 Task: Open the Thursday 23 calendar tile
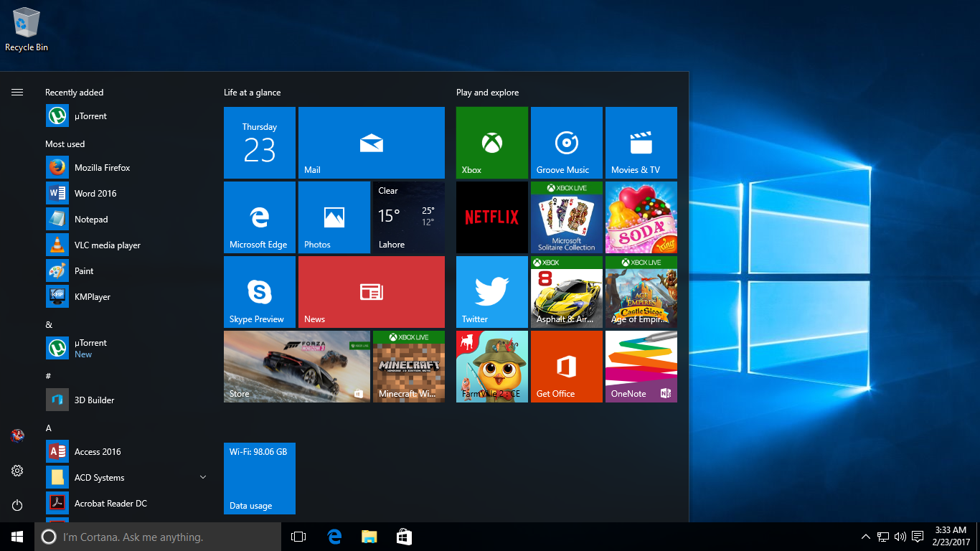tap(260, 143)
